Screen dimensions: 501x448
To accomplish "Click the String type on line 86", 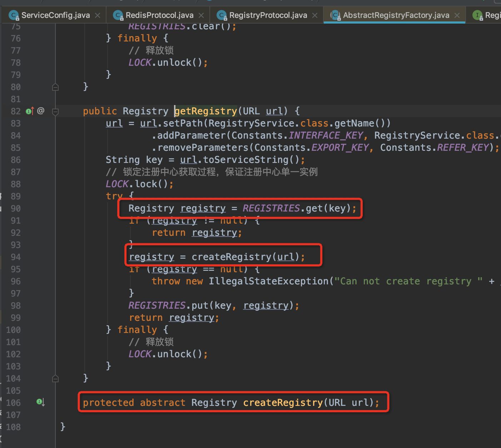I will [x=123, y=160].
